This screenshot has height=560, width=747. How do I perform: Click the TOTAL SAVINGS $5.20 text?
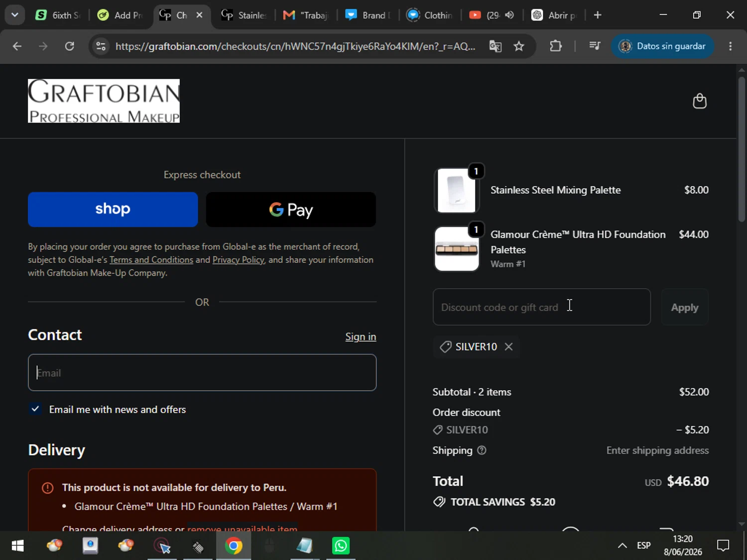coord(502,502)
